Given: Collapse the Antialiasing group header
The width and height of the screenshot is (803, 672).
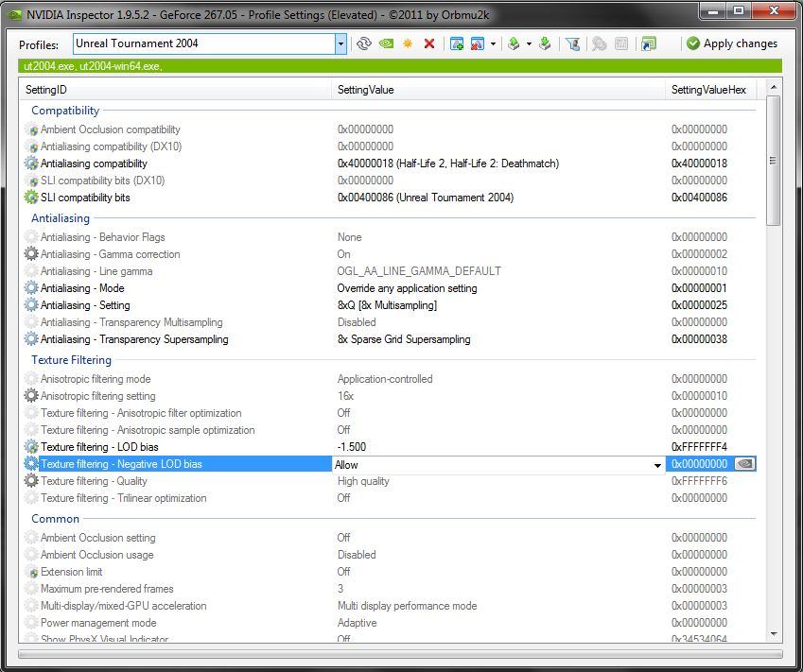Looking at the screenshot, I should [61, 218].
